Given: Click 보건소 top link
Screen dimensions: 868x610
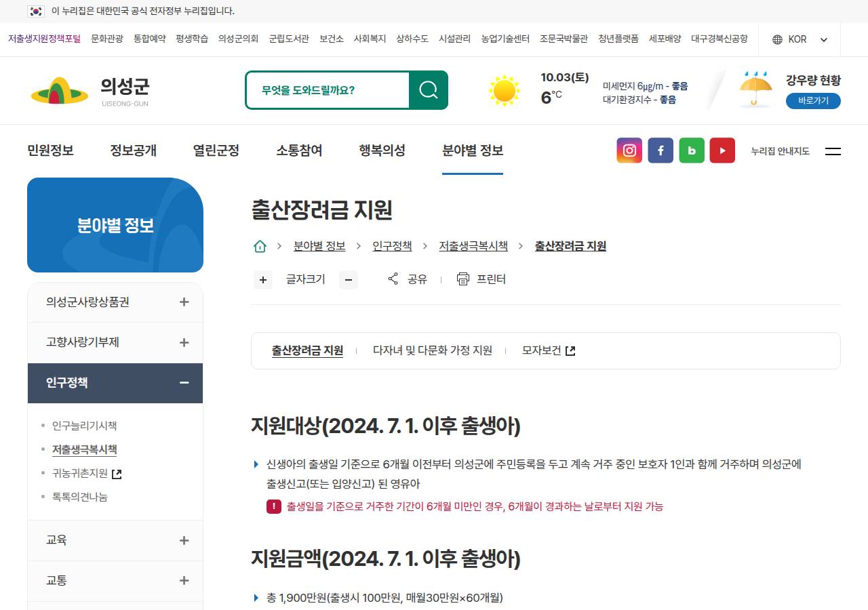Looking at the screenshot, I should 332,39.
